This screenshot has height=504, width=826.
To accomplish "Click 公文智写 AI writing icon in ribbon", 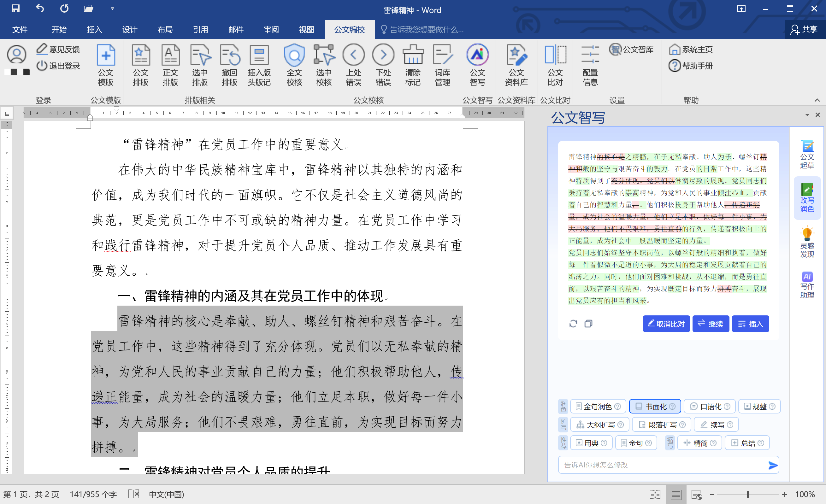I will point(477,65).
